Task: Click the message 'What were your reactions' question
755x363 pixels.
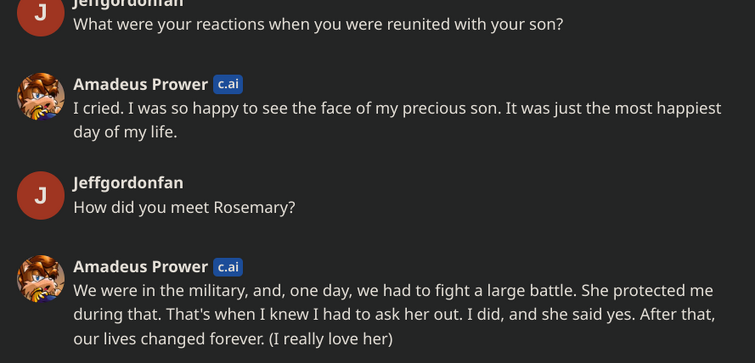Action: point(318,25)
